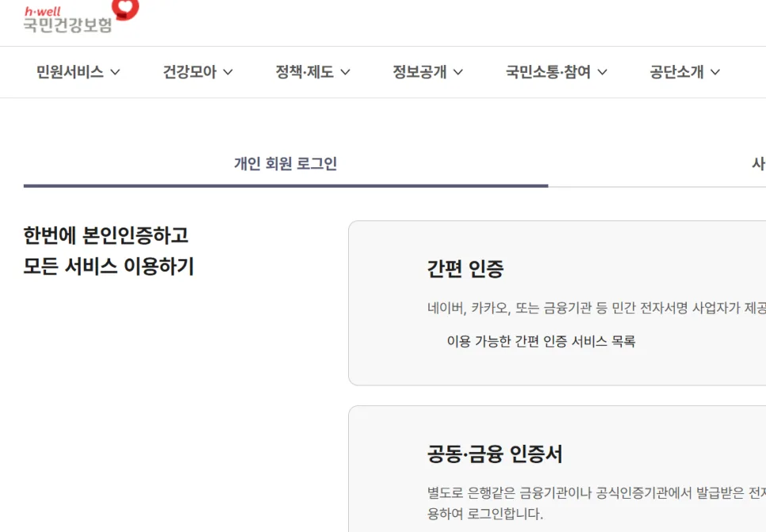Expand the chevron next to 건강모아
The image size is (766, 532).
(x=228, y=72)
